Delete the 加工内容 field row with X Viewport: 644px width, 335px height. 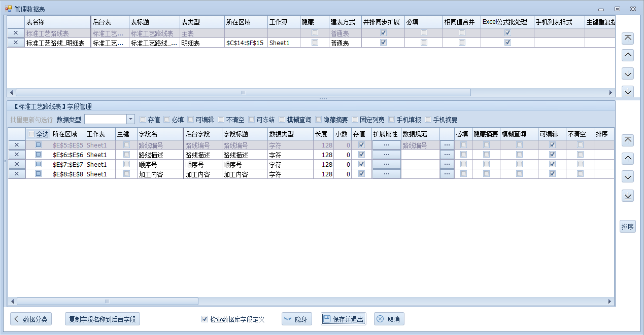coord(17,174)
